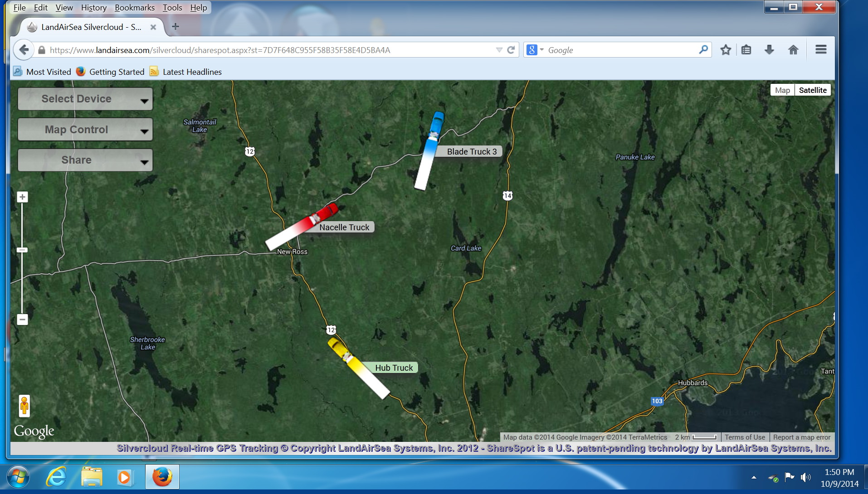Image resolution: width=868 pixels, height=494 pixels.
Task: Click the search magnifier icon
Action: pos(703,49)
